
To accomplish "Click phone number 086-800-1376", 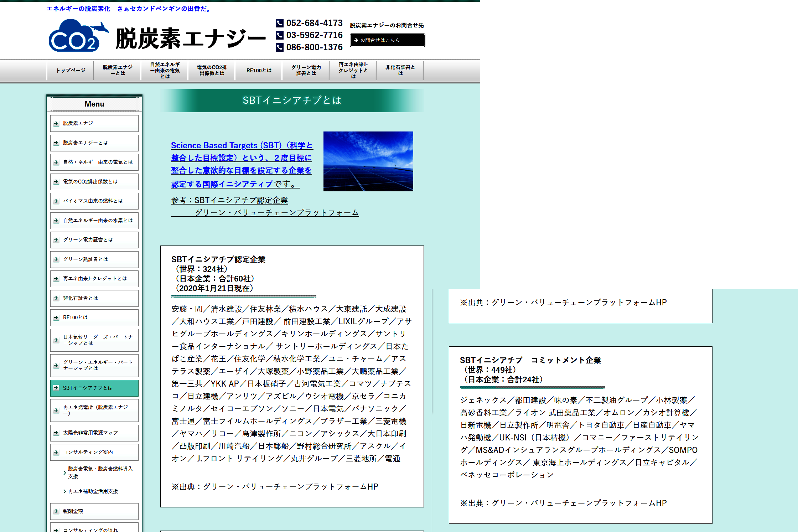I will [x=314, y=47].
